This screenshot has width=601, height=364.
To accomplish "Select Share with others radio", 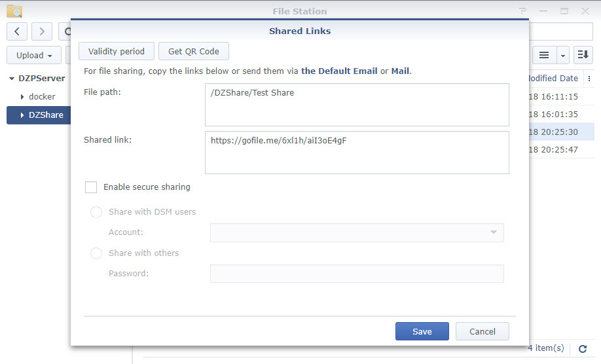I will click(x=96, y=253).
